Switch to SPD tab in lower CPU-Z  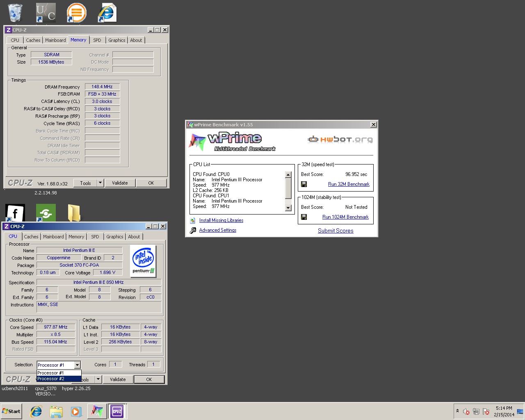95,237
